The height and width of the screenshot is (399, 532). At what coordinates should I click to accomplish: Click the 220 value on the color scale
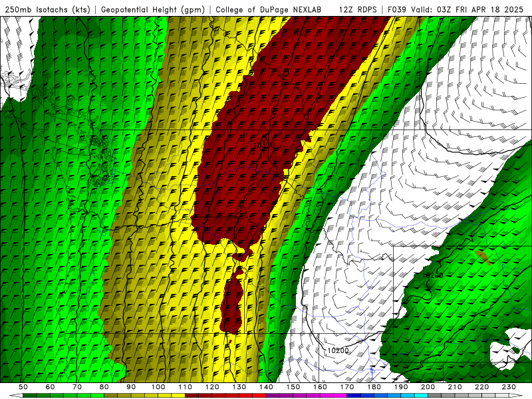pos(481,387)
